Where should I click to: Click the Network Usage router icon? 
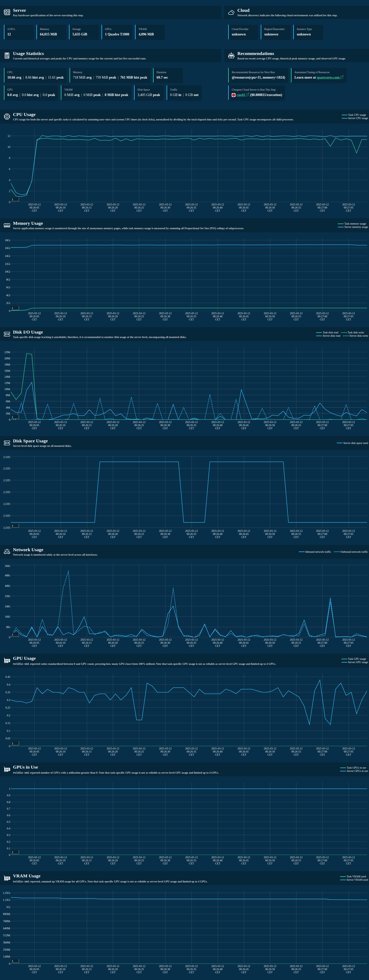[7, 552]
